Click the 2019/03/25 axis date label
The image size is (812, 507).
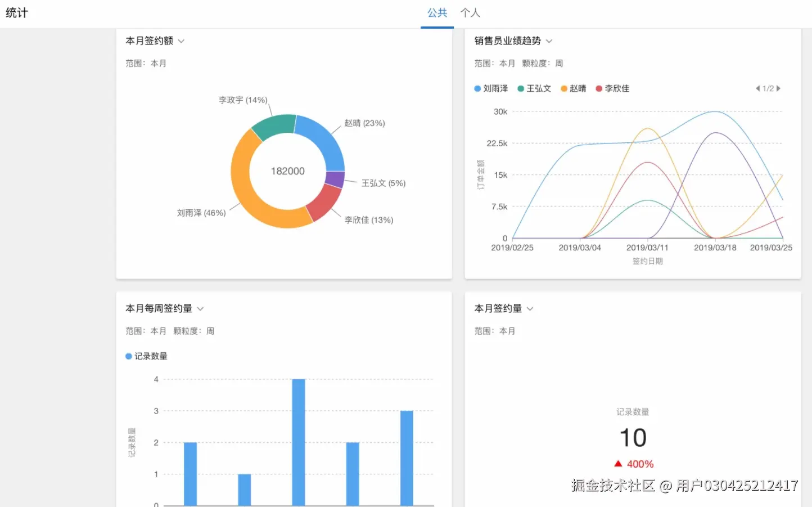pos(771,248)
